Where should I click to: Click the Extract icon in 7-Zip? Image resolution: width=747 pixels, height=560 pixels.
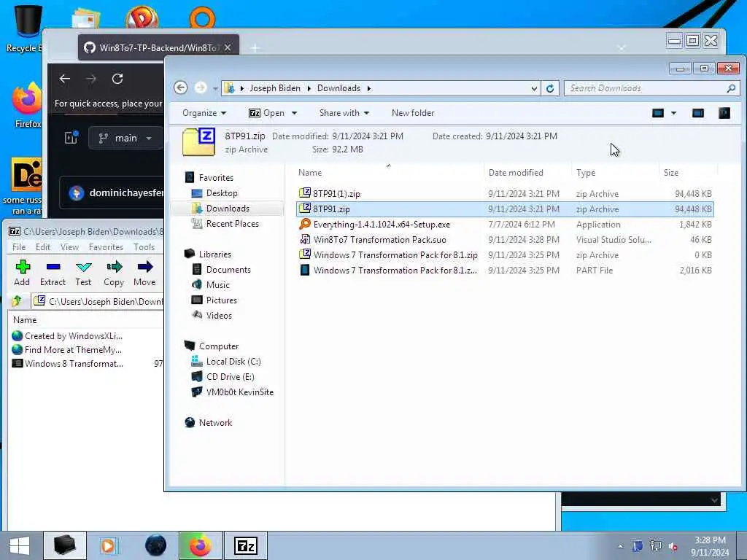tap(53, 267)
